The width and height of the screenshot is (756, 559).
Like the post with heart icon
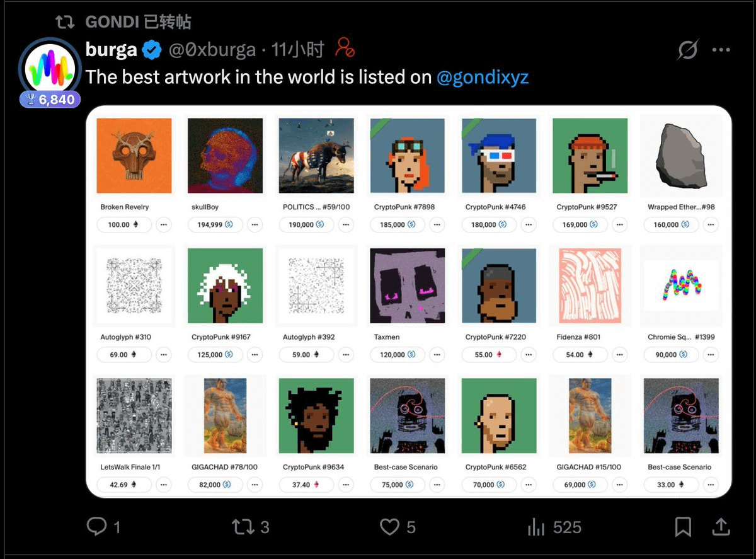point(389,527)
